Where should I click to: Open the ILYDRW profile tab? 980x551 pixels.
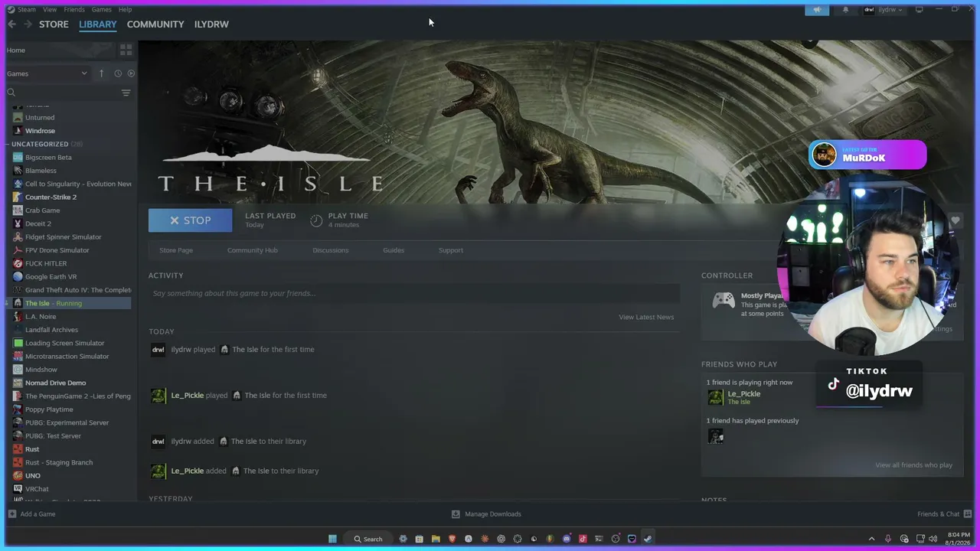tap(211, 24)
